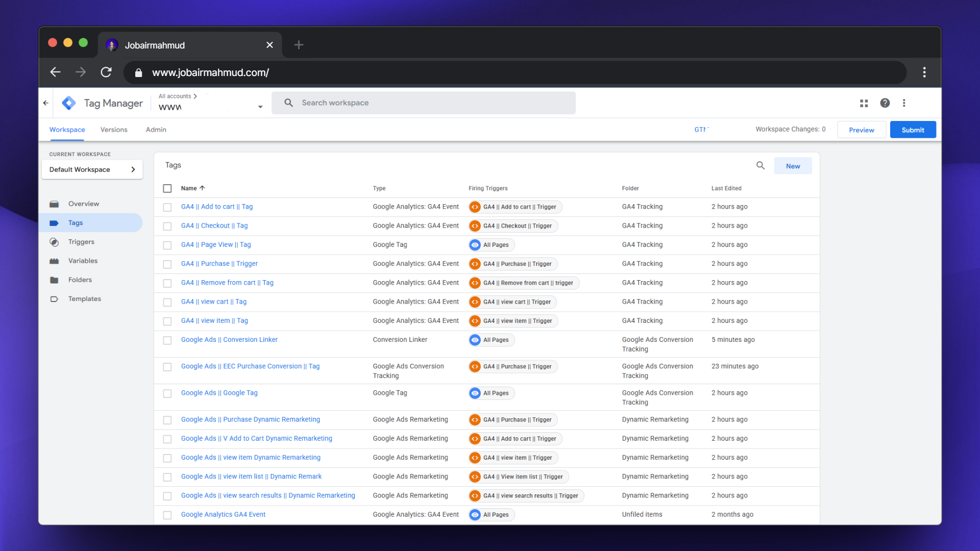Open the GA4 || Purchase || Trigger tag link
This screenshot has width=980, height=551.
point(219,264)
